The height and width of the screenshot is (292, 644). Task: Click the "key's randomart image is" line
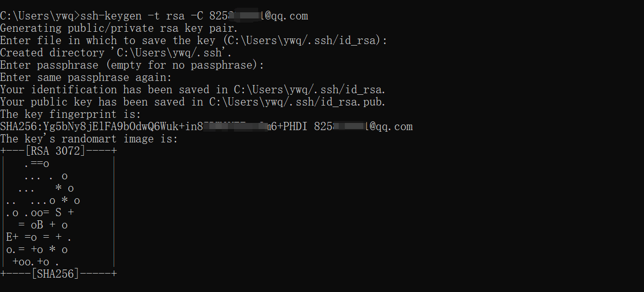click(x=89, y=139)
